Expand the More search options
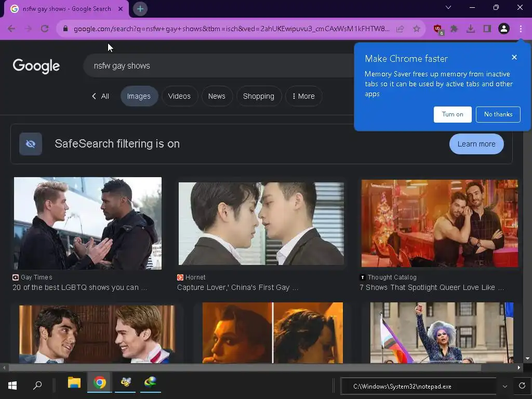The height and width of the screenshot is (399, 532). (x=303, y=96)
